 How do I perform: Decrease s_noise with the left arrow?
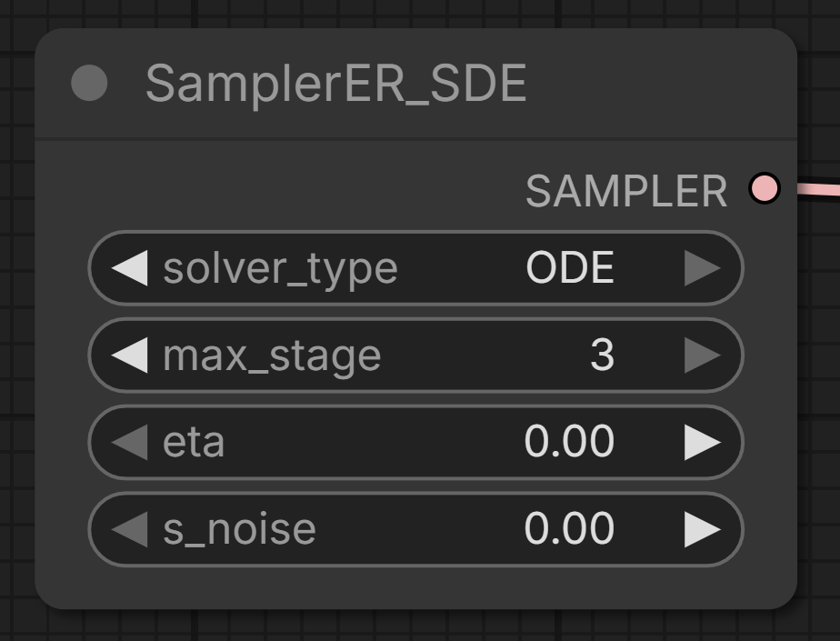click(x=130, y=529)
